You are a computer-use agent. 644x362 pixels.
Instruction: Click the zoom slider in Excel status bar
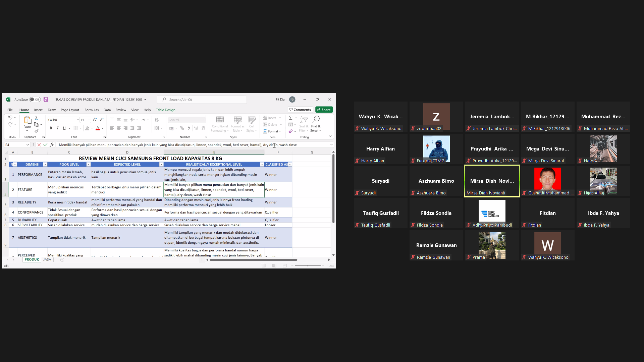tap(308, 266)
